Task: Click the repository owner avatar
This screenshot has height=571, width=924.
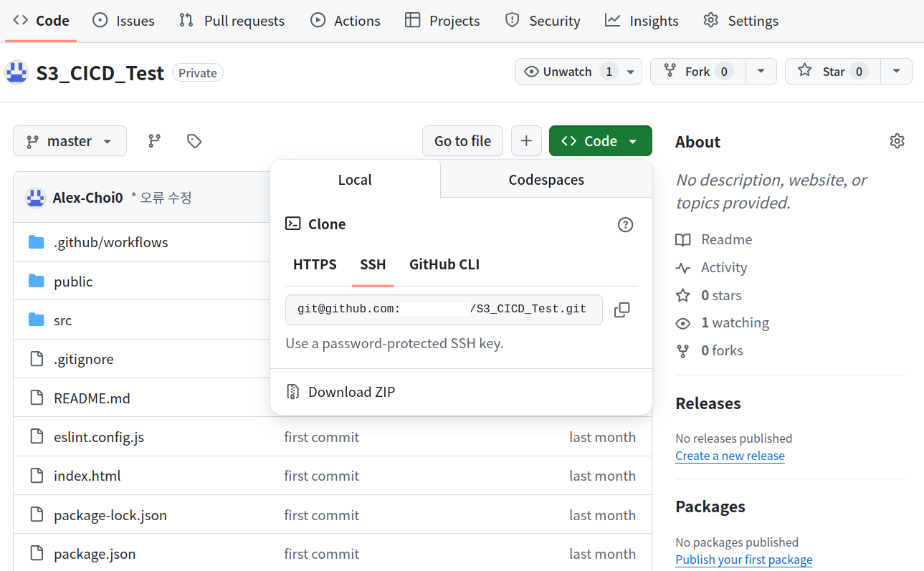Action: coord(16,72)
